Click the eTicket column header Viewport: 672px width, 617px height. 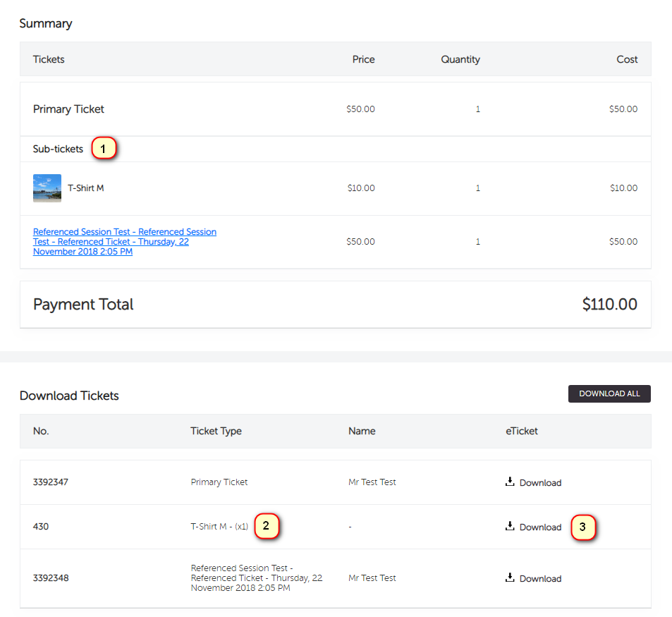[522, 431]
